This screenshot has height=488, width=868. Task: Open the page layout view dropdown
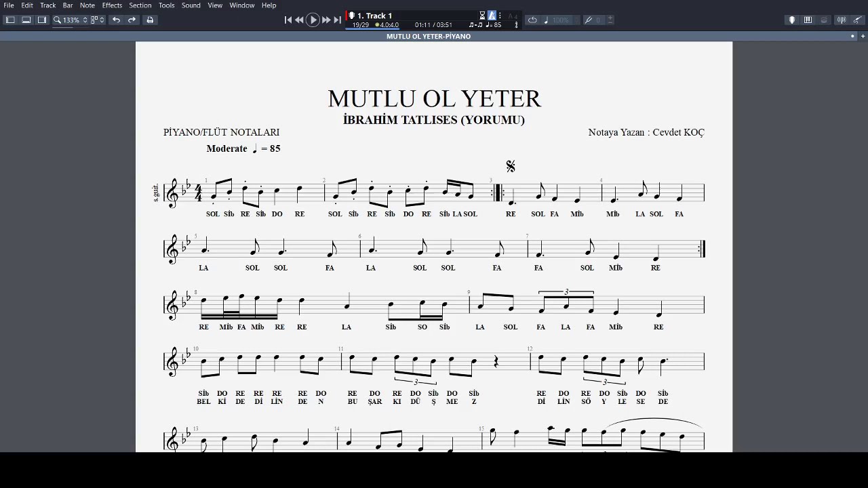(98, 20)
